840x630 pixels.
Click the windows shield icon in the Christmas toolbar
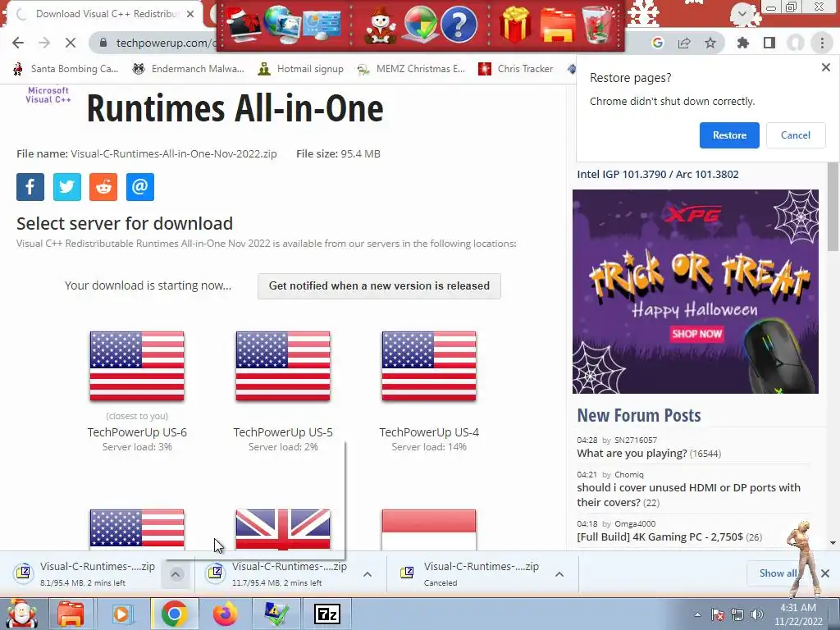coord(421,25)
